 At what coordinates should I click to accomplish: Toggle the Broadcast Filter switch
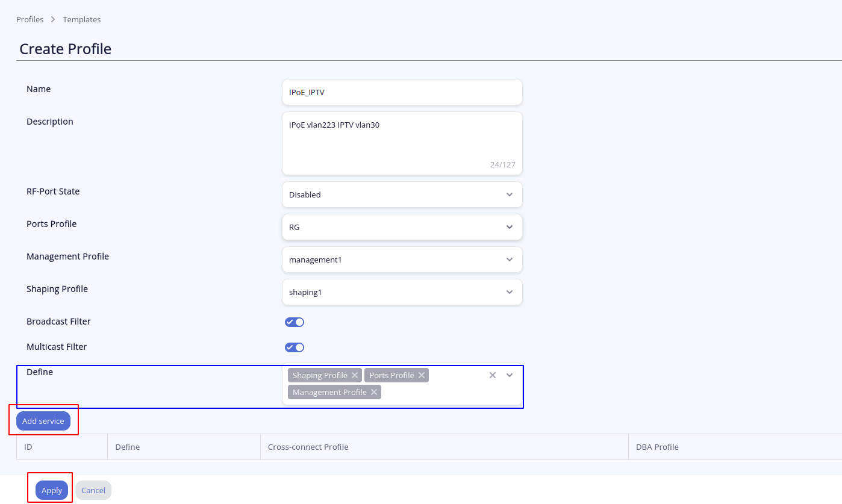tap(295, 322)
